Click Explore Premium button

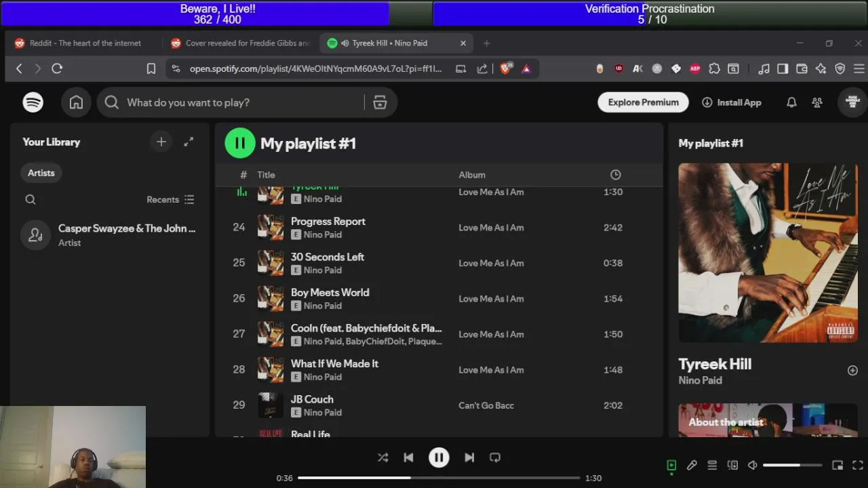click(x=643, y=102)
